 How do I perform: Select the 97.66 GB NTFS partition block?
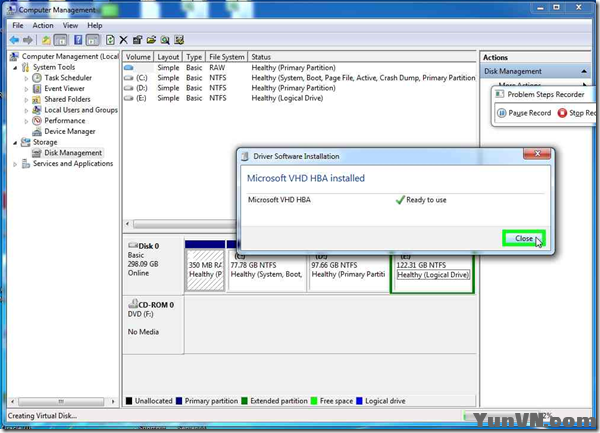[x=348, y=273]
